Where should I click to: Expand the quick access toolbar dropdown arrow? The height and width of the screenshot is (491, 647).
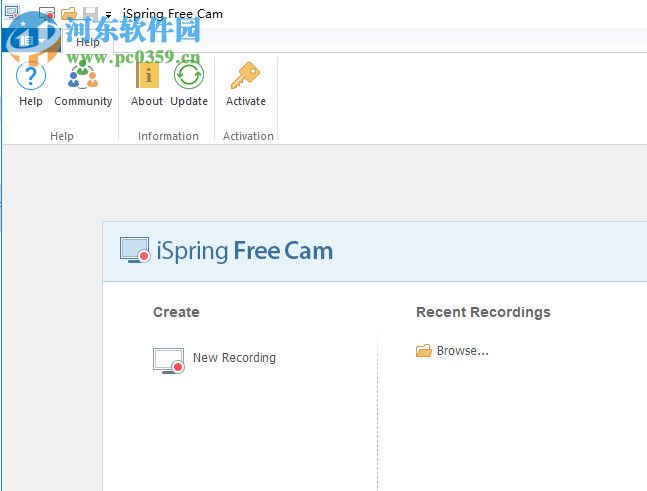(x=108, y=15)
